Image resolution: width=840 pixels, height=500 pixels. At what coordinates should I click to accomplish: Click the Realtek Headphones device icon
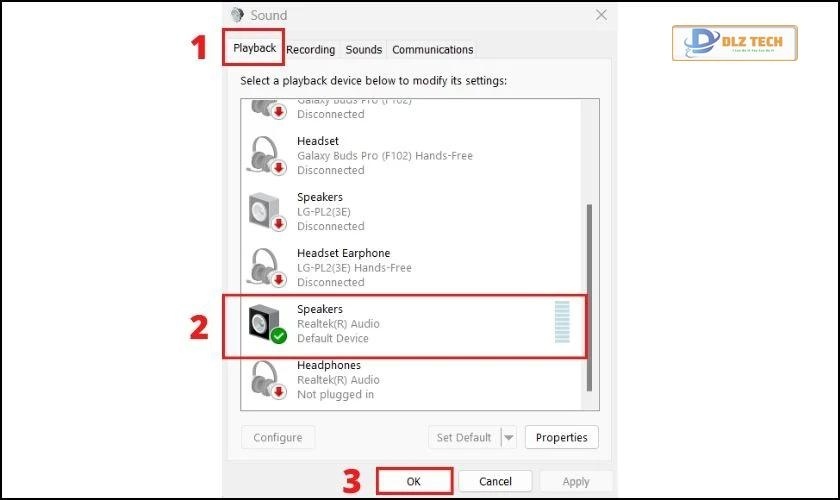[267, 380]
